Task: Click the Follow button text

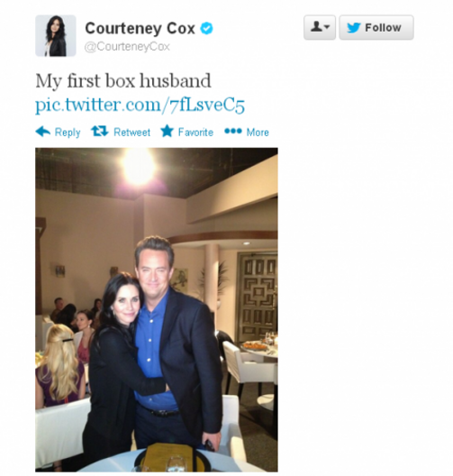Action: pos(383,28)
